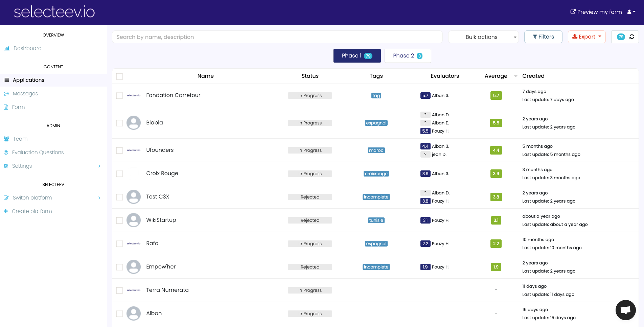644x327 pixels.
Task: Check the Croix Rouge row checkbox
Action: (119, 174)
